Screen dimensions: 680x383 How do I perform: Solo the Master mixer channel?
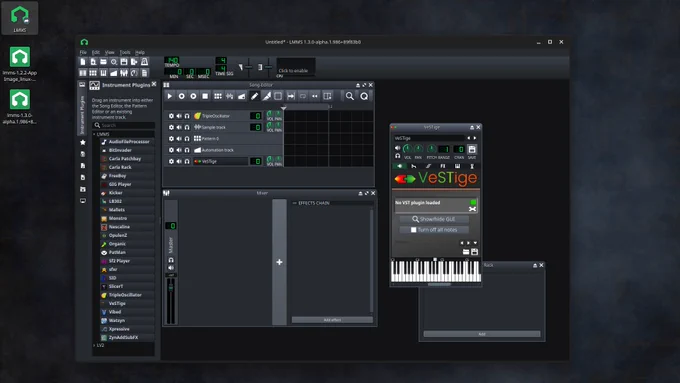[x=171, y=260]
